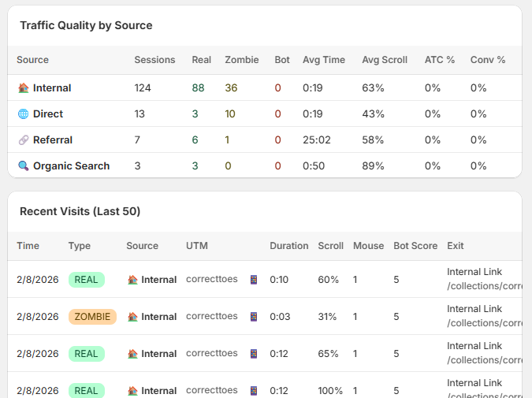Click the globe icon next to Direct
The height and width of the screenshot is (398, 532).
(23, 114)
